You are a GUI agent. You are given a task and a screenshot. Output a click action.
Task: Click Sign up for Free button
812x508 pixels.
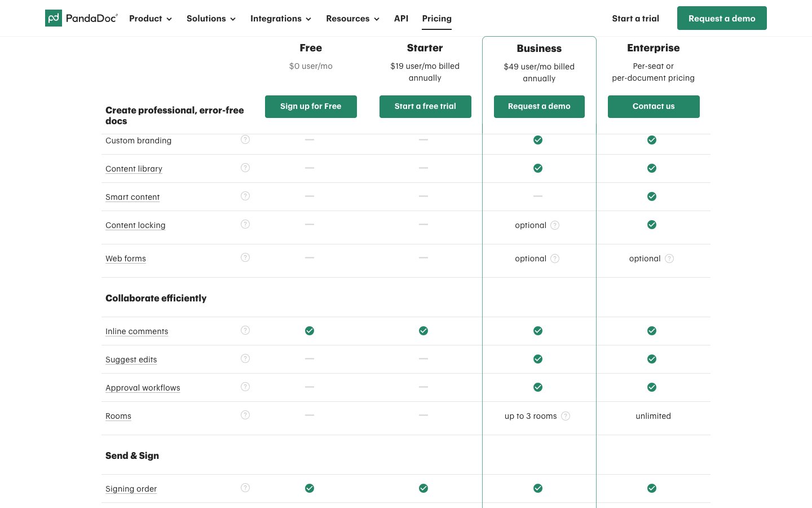[311, 106]
